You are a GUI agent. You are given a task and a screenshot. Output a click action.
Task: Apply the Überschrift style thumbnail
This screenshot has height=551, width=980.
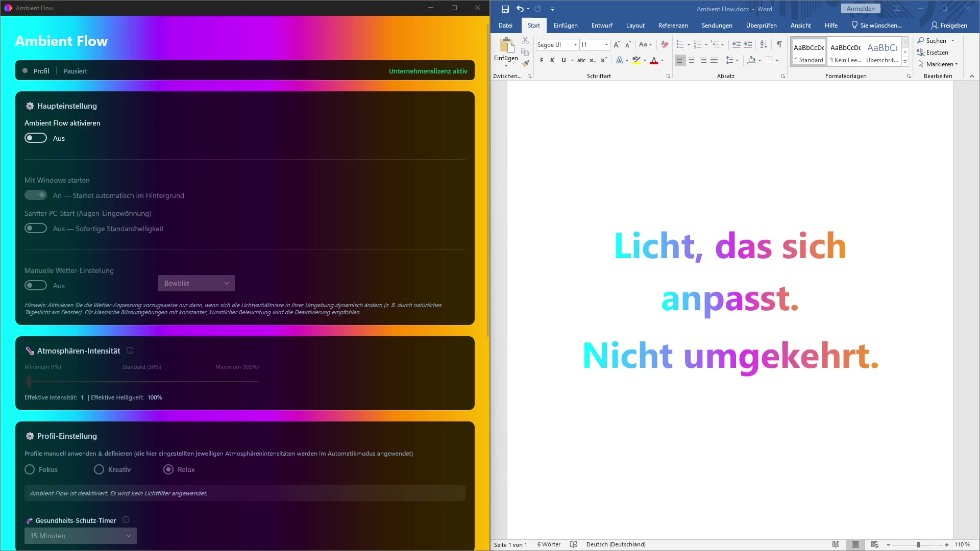(x=882, y=52)
